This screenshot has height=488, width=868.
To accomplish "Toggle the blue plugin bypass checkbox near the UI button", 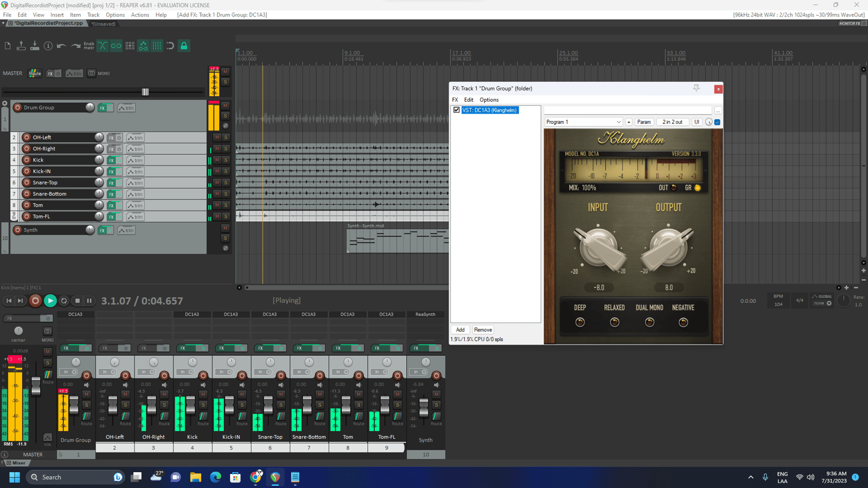I will click(x=718, y=122).
